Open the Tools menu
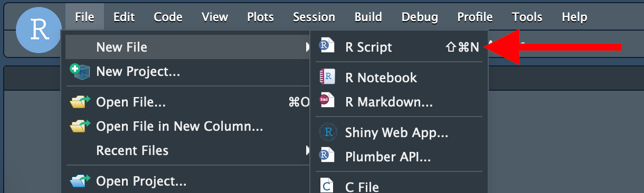Image resolution: width=644 pixels, height=193 pixels. pyautogui.click(x=527, y=17)
